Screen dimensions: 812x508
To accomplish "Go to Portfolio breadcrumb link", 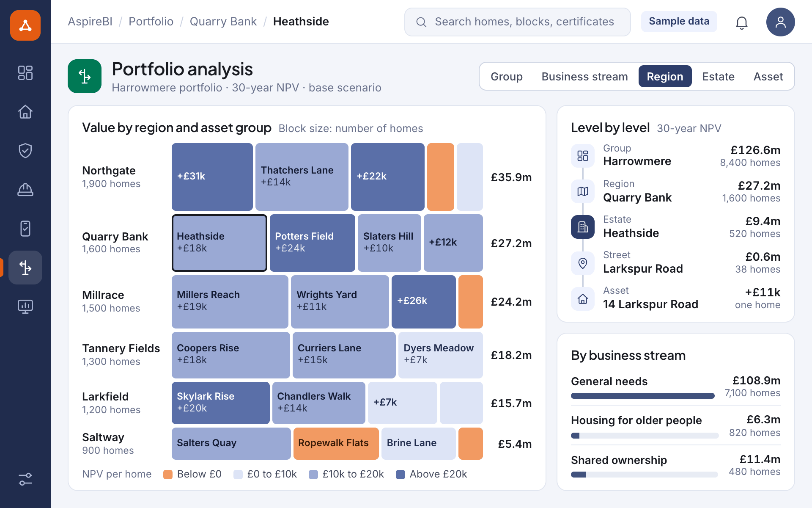I will (x=151, y=22).
